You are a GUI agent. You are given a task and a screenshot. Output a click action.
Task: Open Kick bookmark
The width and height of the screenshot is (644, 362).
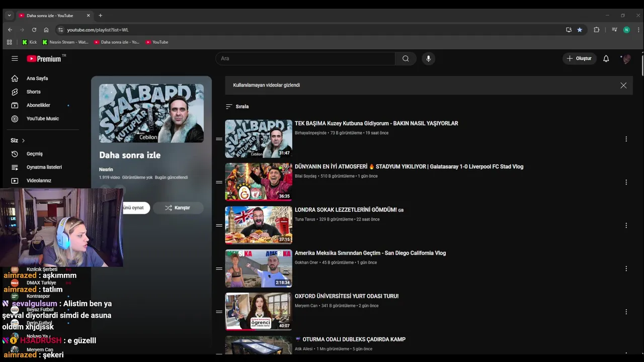coord(29,42)
